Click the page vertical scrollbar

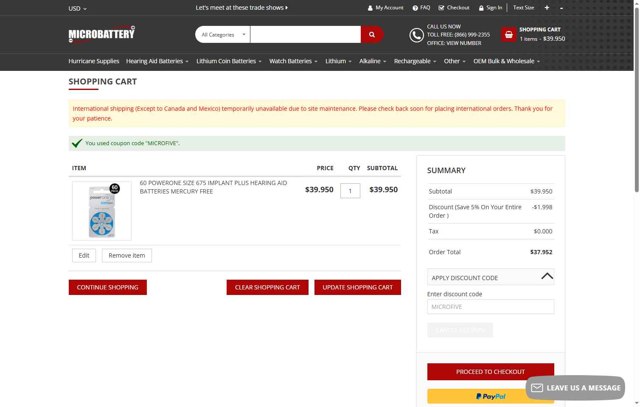pyautogui.click(x=636, y=98)
